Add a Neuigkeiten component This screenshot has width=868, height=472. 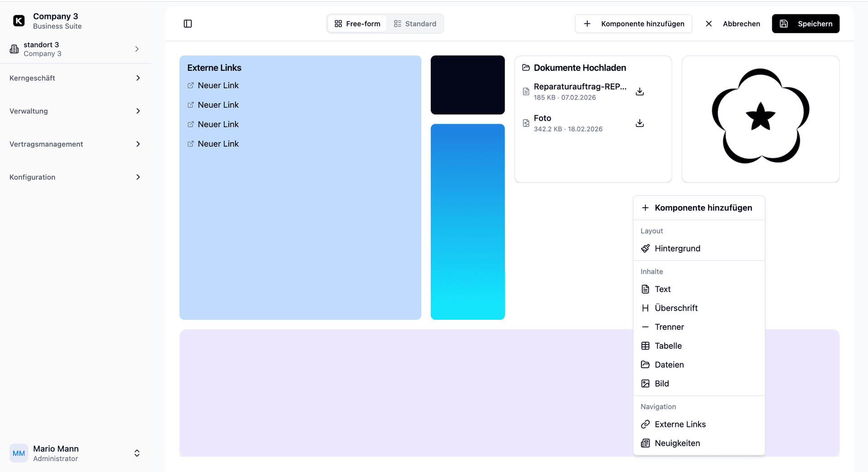point(677,443)
